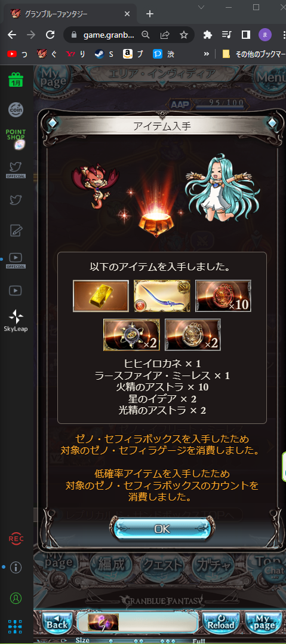The width and height of the screenshot is (286, 644).
Task: Confirm the item dialog with OK
Action: pos(162,529)
